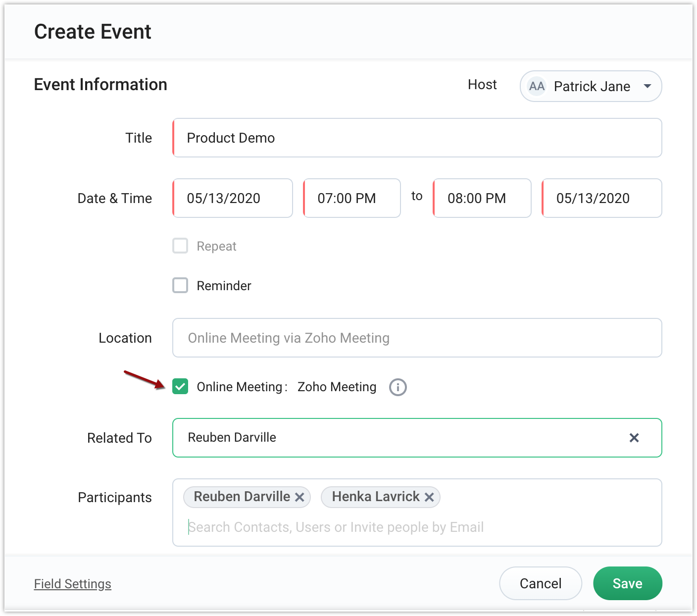Screen dimensions: 697x616
Task: Open the start date 05/13/2020 field
Action: click(x=233, y=198)
